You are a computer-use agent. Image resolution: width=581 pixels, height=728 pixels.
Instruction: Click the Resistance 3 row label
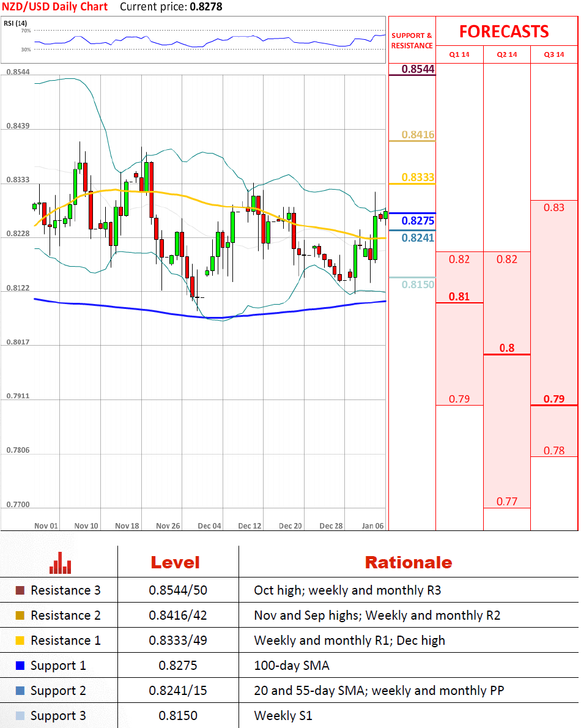(65, 590)
